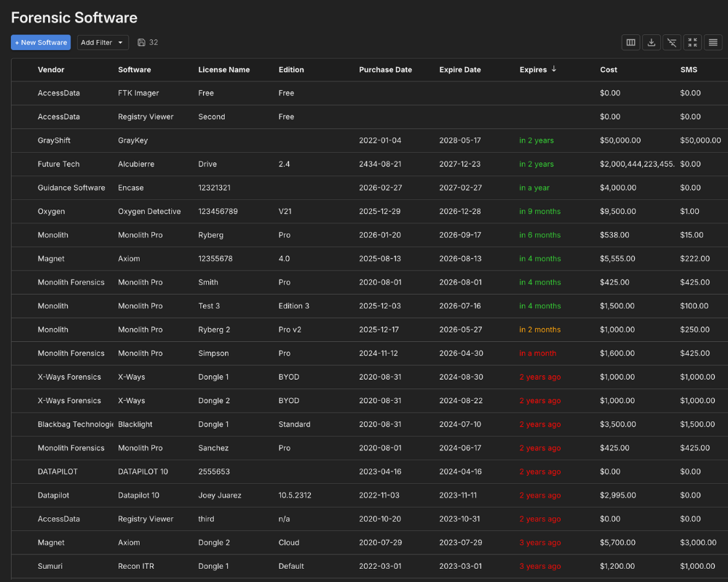Click the plus icon on New Software
This screenshot has width=728, height=582.
16,42
